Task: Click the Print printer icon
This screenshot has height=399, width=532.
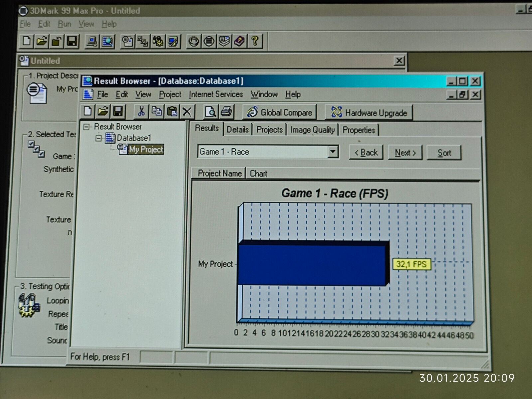Action: coord(226,112)
